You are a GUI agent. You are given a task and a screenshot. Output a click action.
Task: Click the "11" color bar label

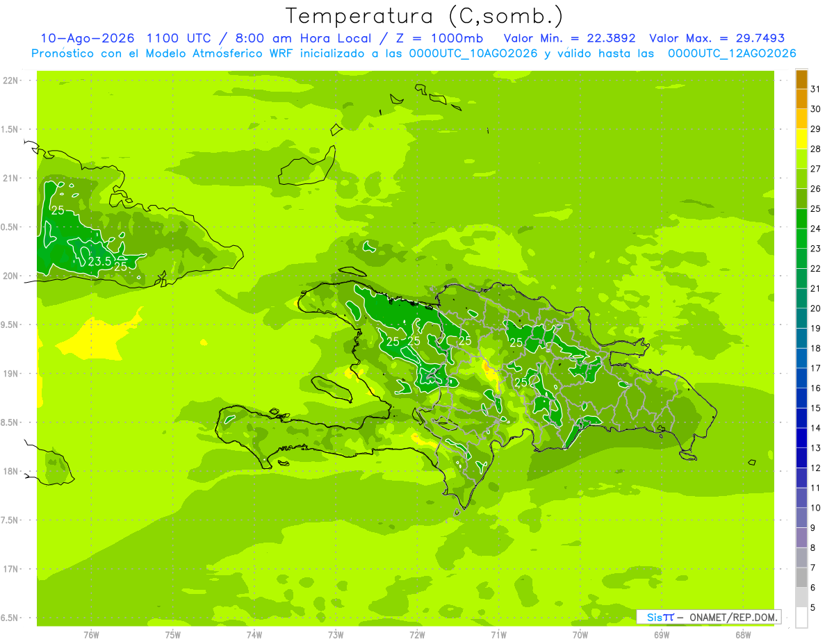coord(815,488)
